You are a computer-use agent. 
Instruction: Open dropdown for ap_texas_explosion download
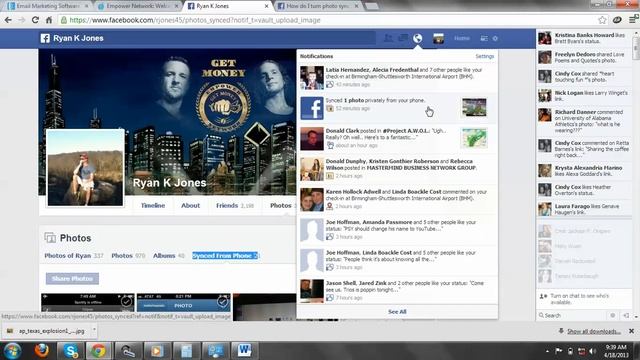click(x=94, y=329)
